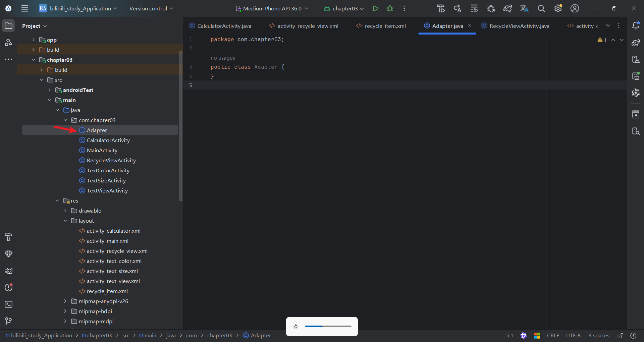This screenshot has height=342, width=644.
Task: Open Search Everywhere magnifier
Action: (x=541, y=8)
